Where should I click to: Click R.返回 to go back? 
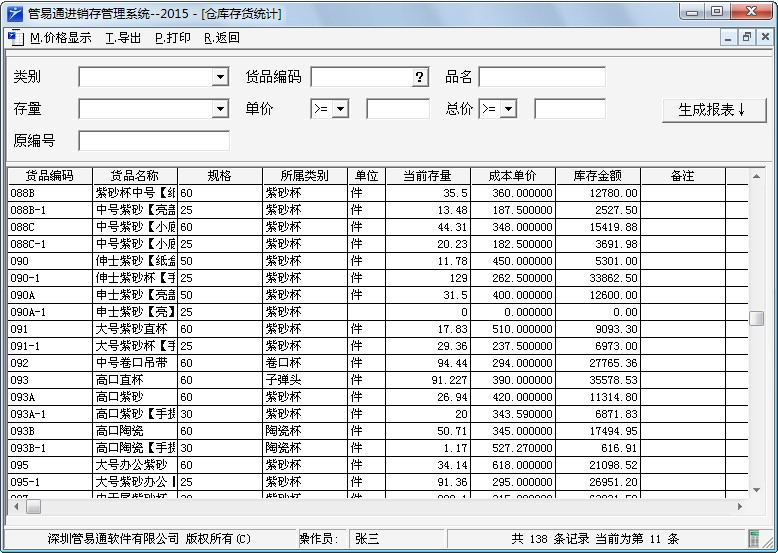click(221, 38)
